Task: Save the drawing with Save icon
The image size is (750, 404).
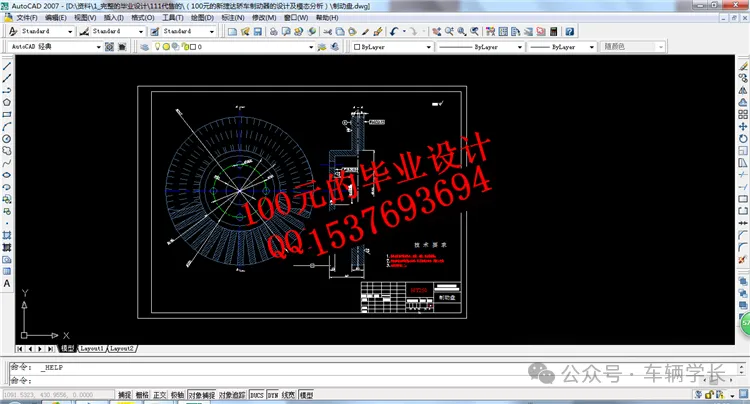Action: click(258, 32)
